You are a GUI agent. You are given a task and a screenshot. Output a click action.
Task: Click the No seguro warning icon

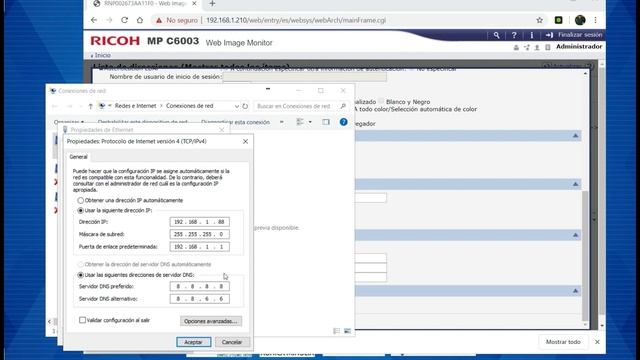(x=159, y=20)
